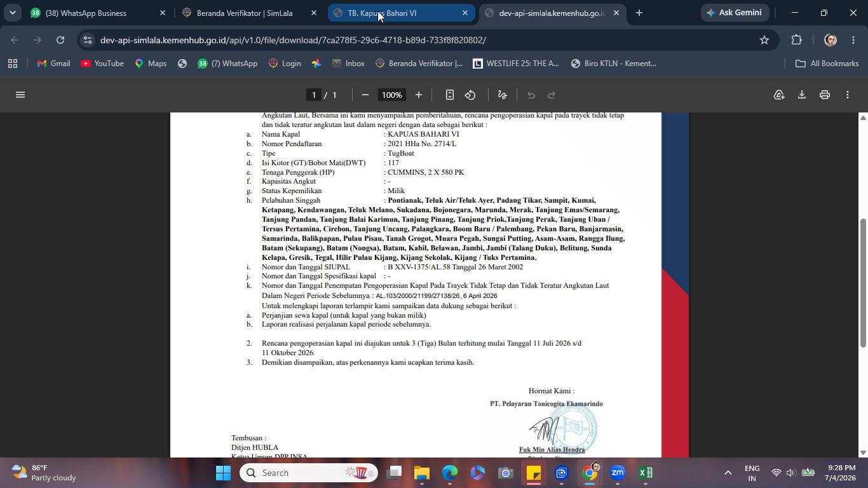
Task: Close the dev-api-simlala tab
Action: click(x=616, y=13)
